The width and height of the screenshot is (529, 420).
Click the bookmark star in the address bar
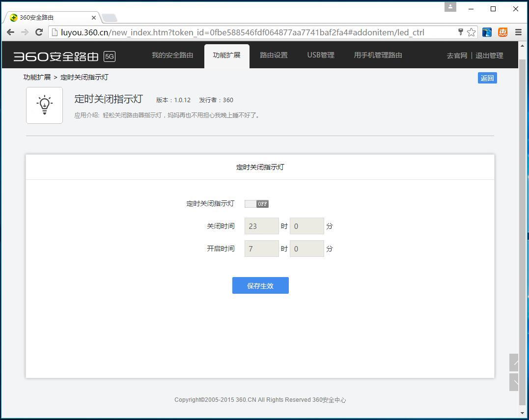point(471,32)
